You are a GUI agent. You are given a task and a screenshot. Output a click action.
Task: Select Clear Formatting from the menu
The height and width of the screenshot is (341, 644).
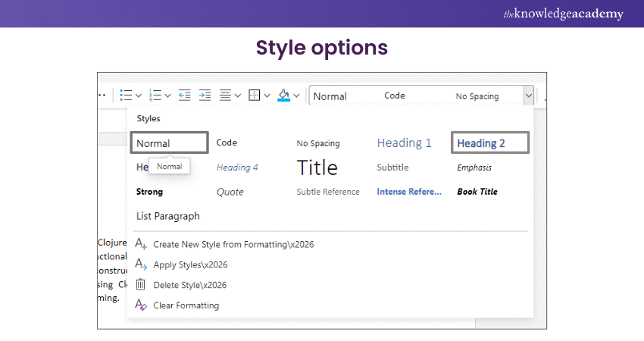pyautogui.click(x=186, y=305)
